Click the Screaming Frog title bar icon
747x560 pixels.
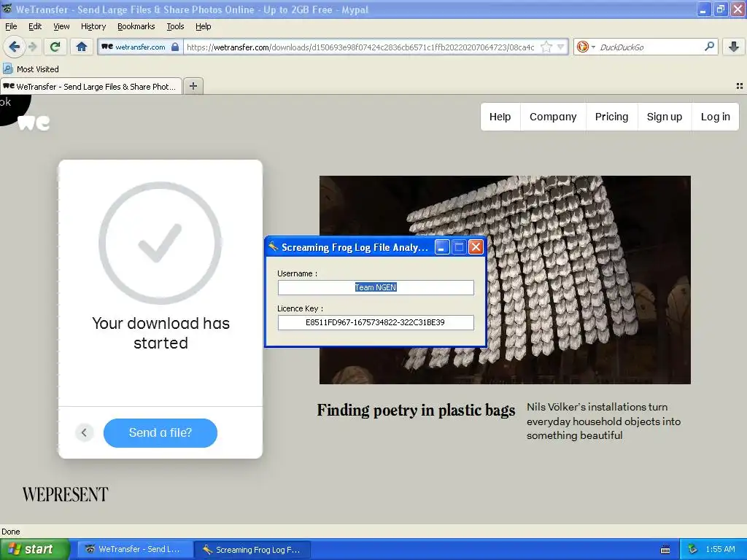click(x=273, y=246)
